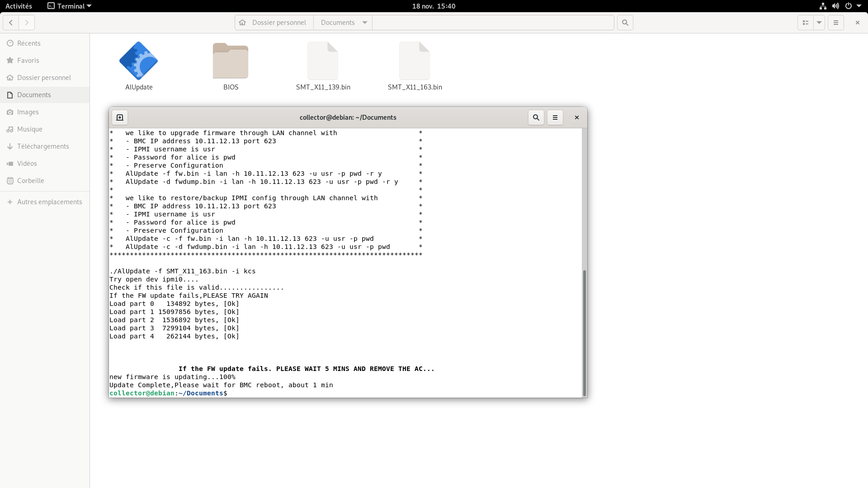Open the AlUpdate application icon

coord(138,61)
